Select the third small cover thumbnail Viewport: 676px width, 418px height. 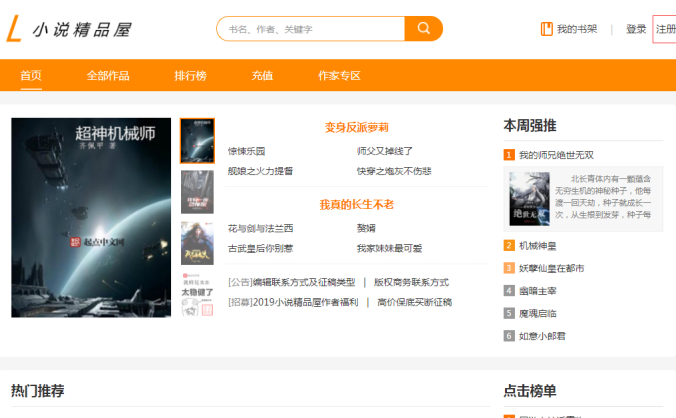tap(197, 243)
